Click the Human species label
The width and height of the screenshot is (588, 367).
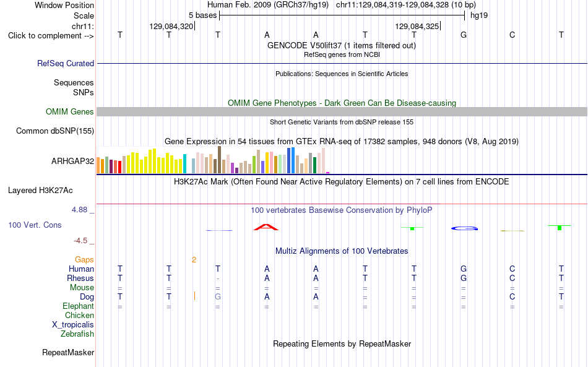(x=81, y=269)
